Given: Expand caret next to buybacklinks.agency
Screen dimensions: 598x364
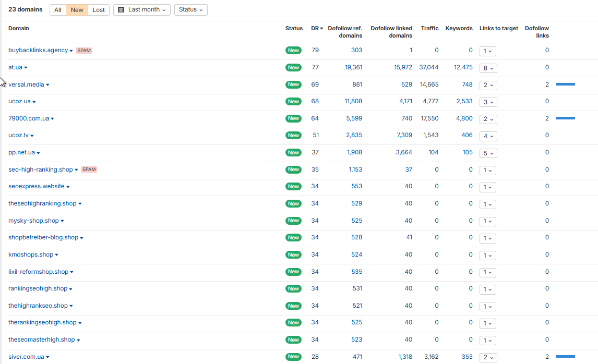Looking at the screenshot, I should click(71, 51).
